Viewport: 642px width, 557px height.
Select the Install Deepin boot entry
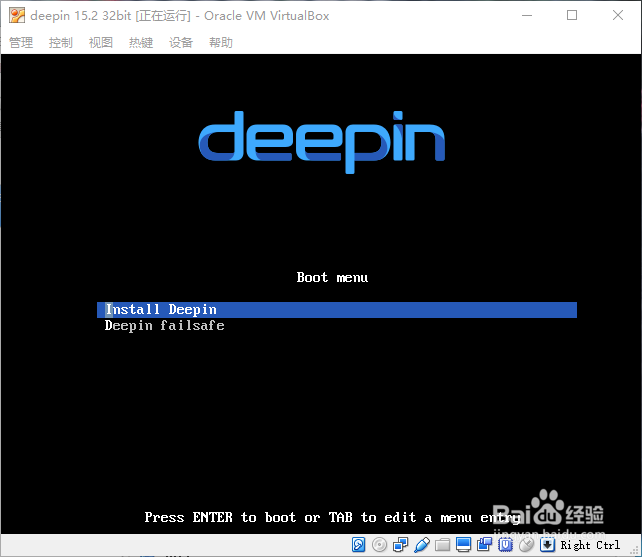(337, 310)
